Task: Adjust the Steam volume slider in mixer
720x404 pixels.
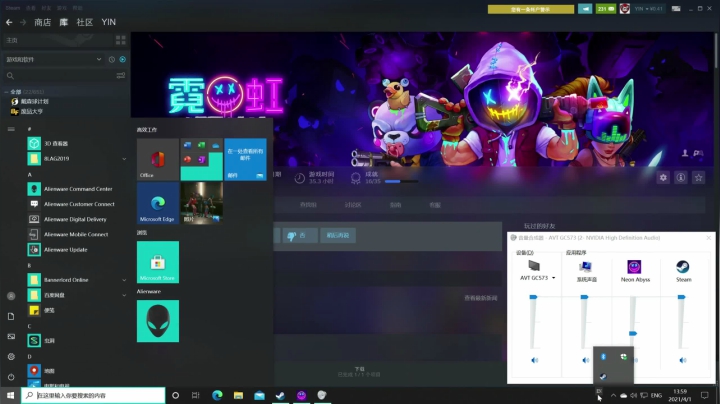Action: coord(681,297)
